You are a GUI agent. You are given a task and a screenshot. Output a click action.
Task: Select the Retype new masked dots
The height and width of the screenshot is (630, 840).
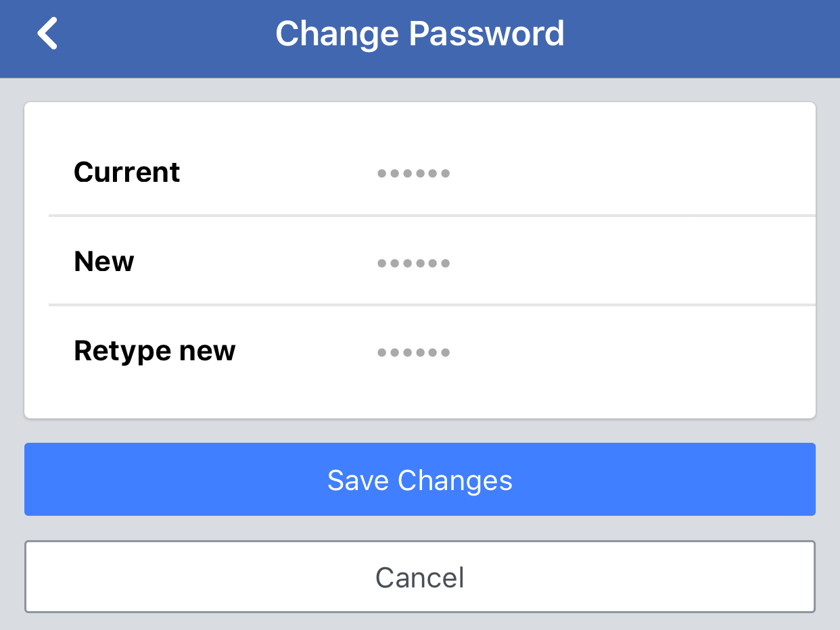pos(413,352)
